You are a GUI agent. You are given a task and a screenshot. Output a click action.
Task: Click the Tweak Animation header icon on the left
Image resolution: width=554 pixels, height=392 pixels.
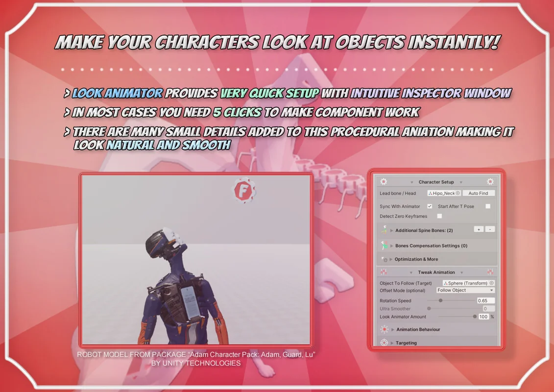(x=383, y=271)
